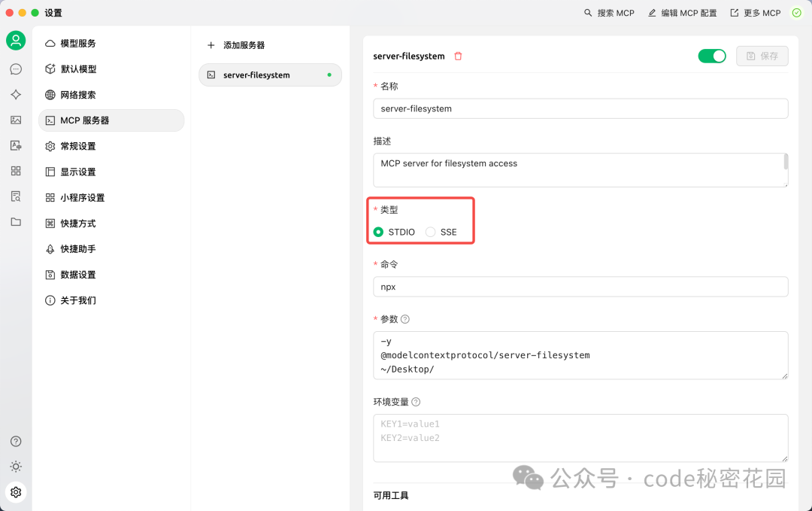Click 搜索 MCP in the title bar

click(x=610, y=13)
